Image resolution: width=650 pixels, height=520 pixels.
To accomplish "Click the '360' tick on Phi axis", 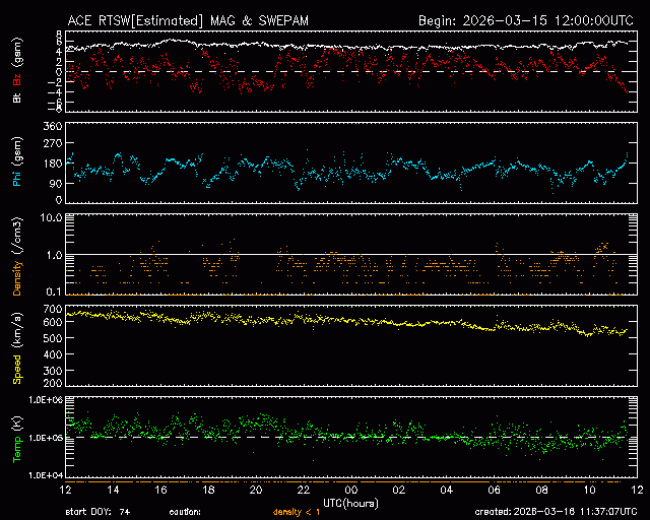I will tap(53, 126).
